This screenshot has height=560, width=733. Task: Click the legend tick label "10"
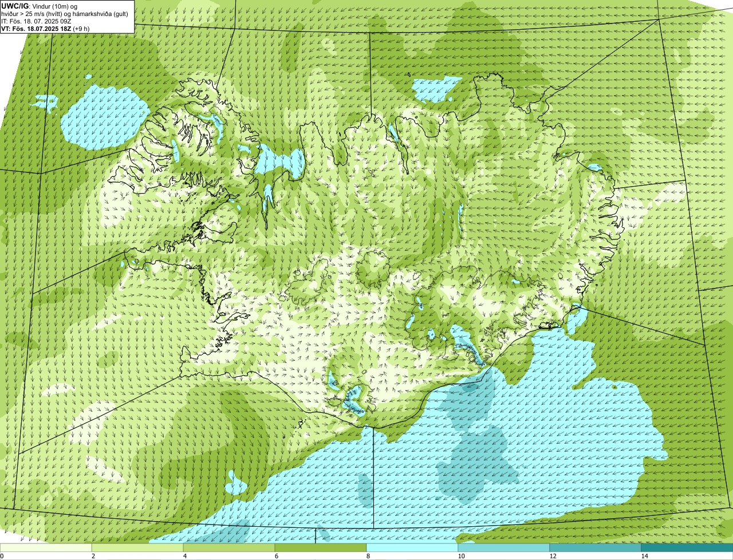pyautogui.click(x=461, y=556)
